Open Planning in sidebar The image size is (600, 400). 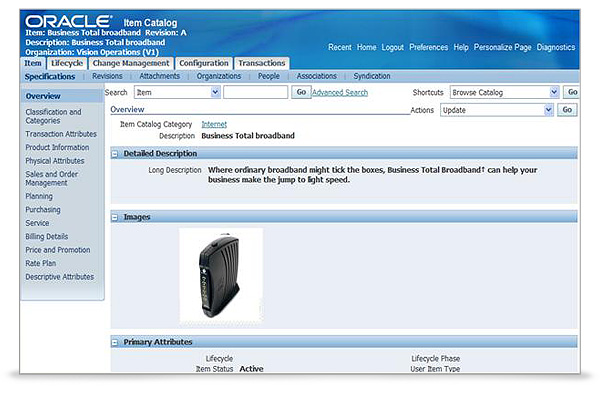[x=39, y=196]
